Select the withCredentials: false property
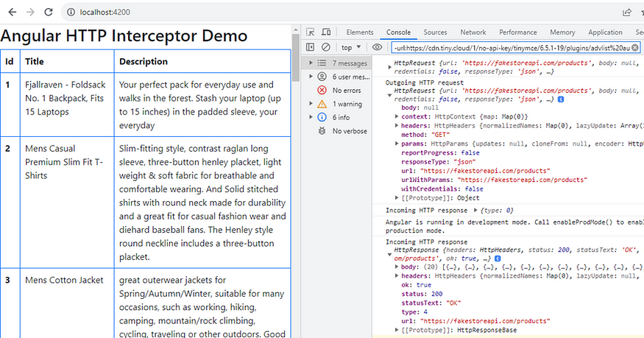This screenshot has height=338, width=644. click(x=442, y=189)
